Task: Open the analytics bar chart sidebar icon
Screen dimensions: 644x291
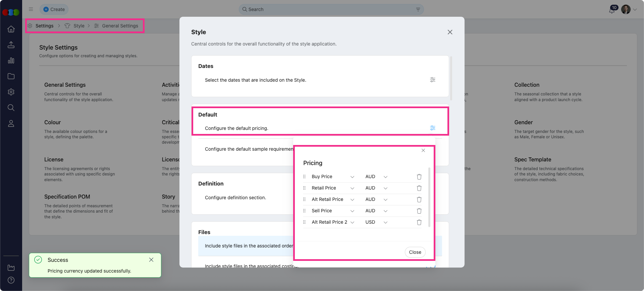Action: (11, 61)
